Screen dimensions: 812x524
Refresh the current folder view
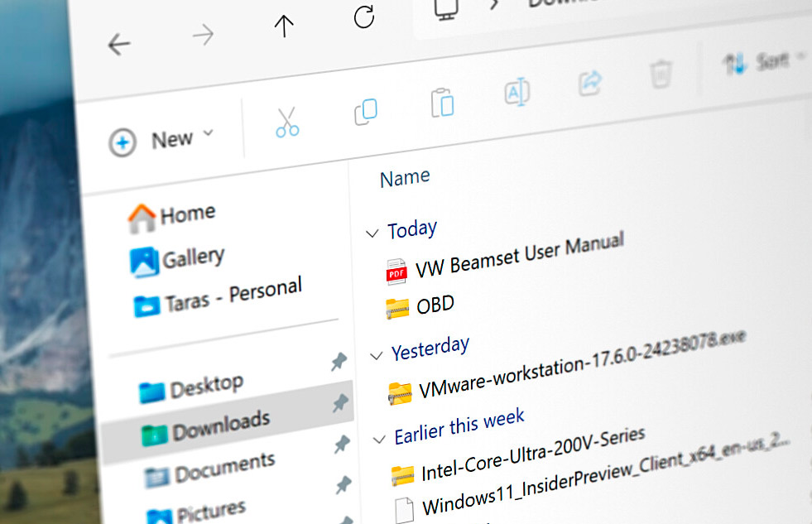[363, 17]
